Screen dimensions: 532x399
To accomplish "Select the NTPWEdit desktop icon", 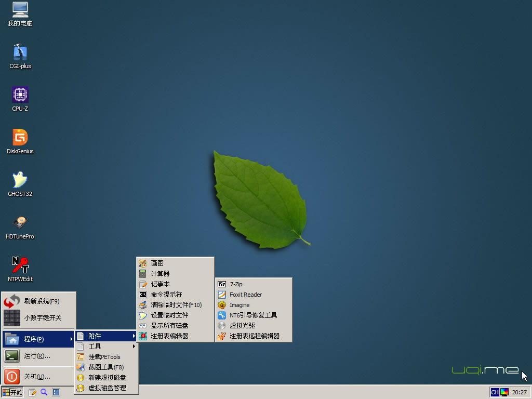I will coord(20,270).
